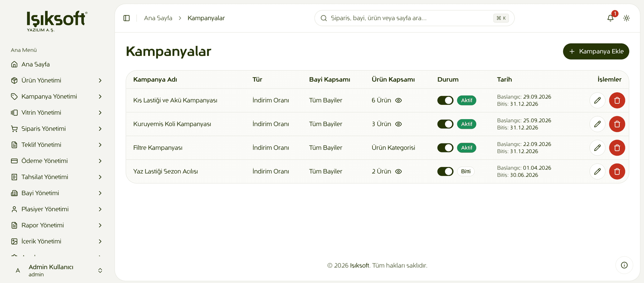Open Rapor Yönetimi menu item
Viewport: 644px width, 283px height.
point(57,225)
